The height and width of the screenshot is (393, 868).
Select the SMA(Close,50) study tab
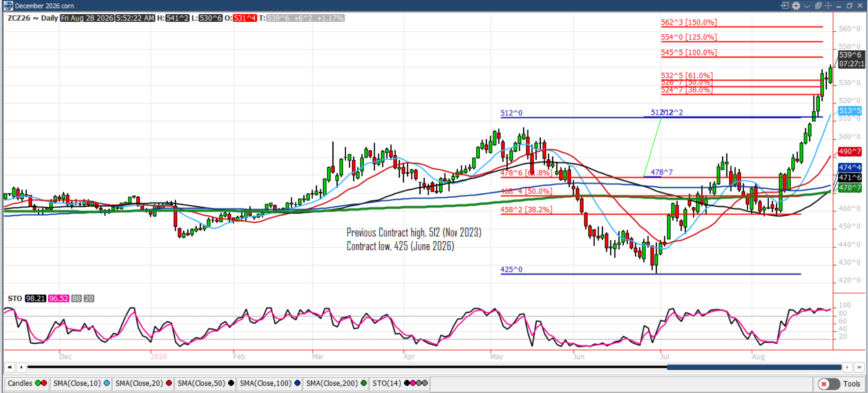pos(206,383)
